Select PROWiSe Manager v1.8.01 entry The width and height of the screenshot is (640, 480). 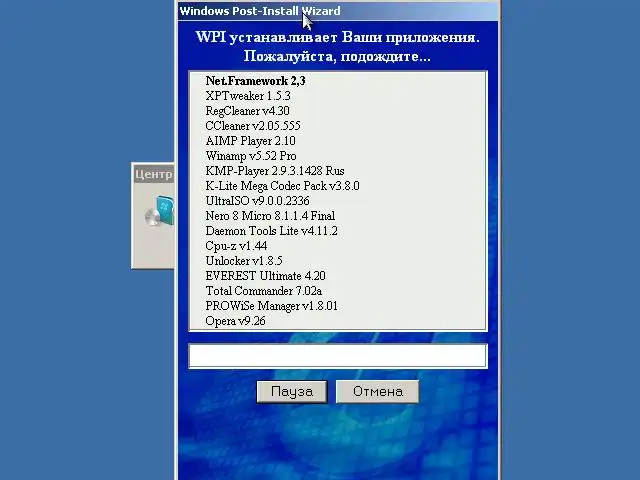click(272, 306)
